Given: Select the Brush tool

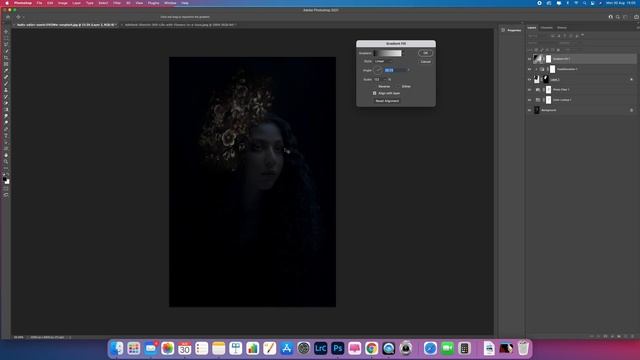Looking at the screenshot, I should (6, 84).
